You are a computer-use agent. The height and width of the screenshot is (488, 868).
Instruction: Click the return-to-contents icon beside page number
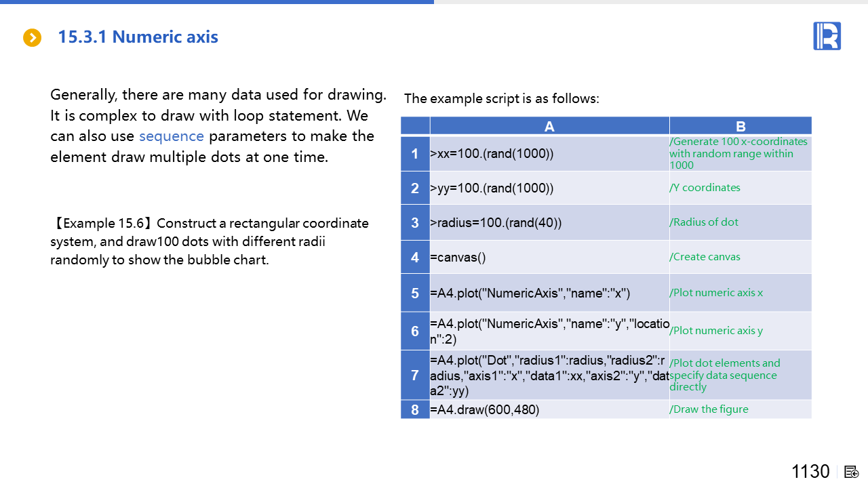[x=852, y=472]
